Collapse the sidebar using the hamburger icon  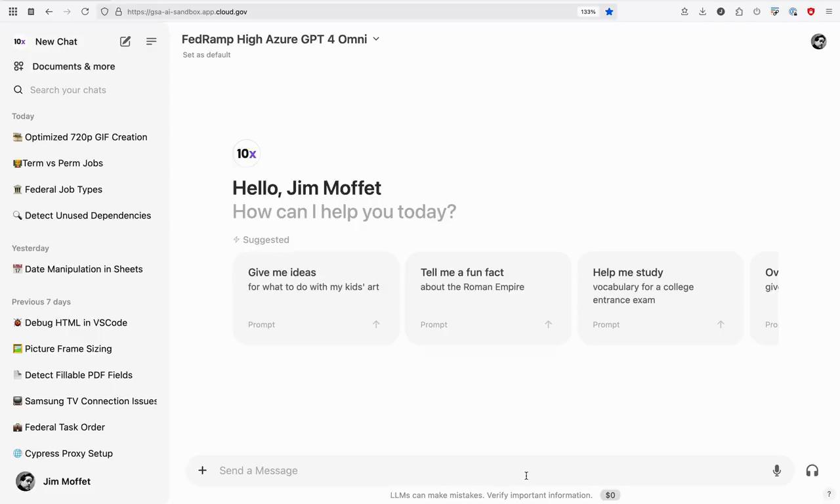151,41
